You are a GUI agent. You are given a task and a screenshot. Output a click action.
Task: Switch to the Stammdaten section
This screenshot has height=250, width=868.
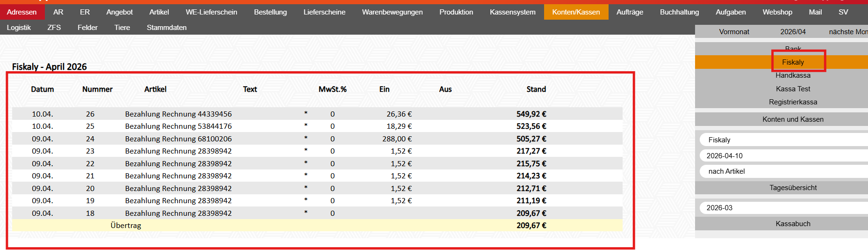click(166, 28)
